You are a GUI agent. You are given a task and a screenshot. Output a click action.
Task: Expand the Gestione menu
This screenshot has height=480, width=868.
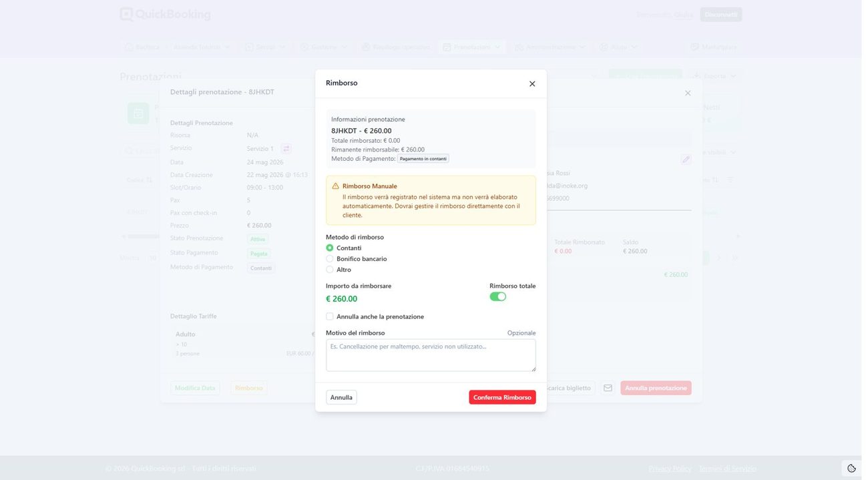pyautogui.click(x=324, y=47)
